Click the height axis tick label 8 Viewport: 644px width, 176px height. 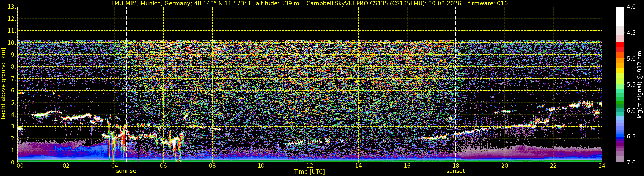13,67
